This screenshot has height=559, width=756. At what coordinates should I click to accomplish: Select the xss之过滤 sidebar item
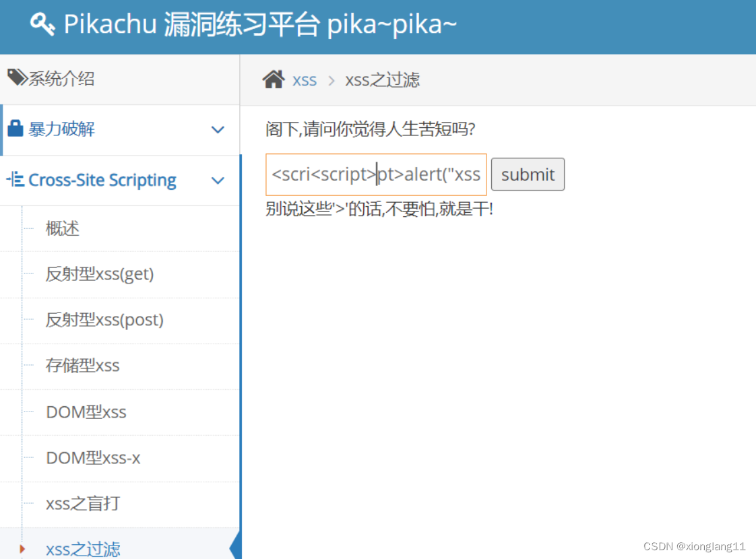click(82, 549)
